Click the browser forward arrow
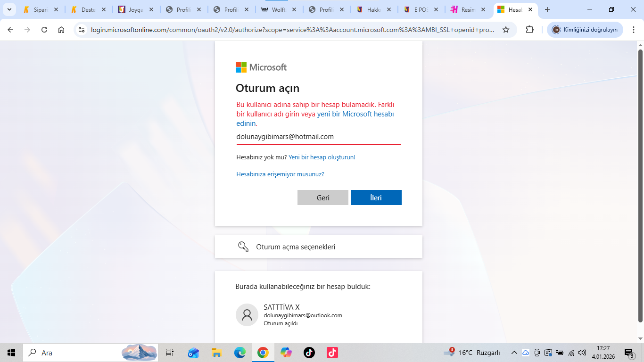 point(27,30)
